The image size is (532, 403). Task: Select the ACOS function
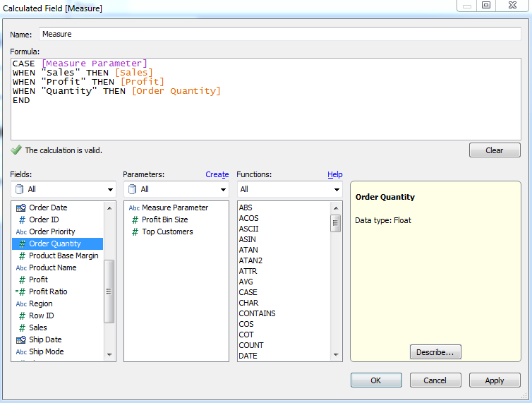click(248, 218)
